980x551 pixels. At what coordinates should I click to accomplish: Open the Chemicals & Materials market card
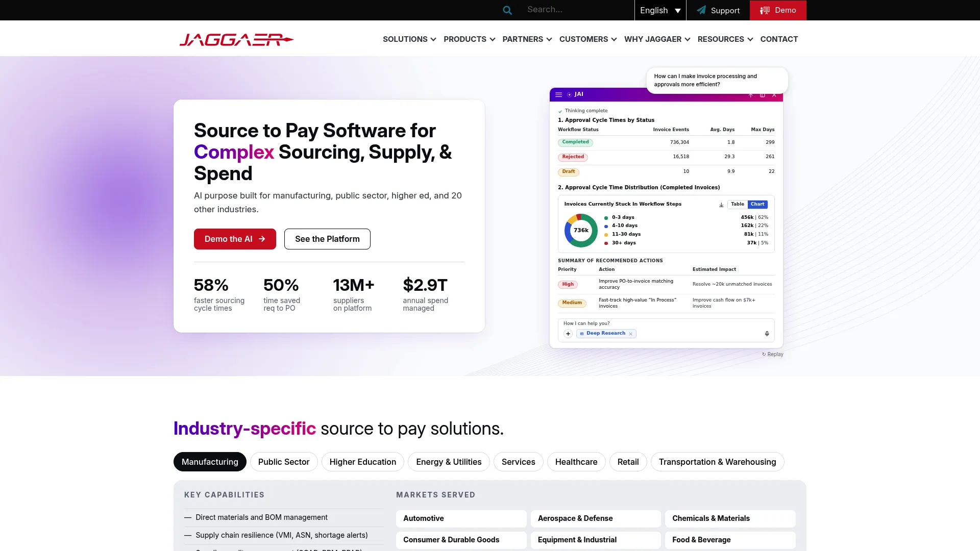click(730, 518)
